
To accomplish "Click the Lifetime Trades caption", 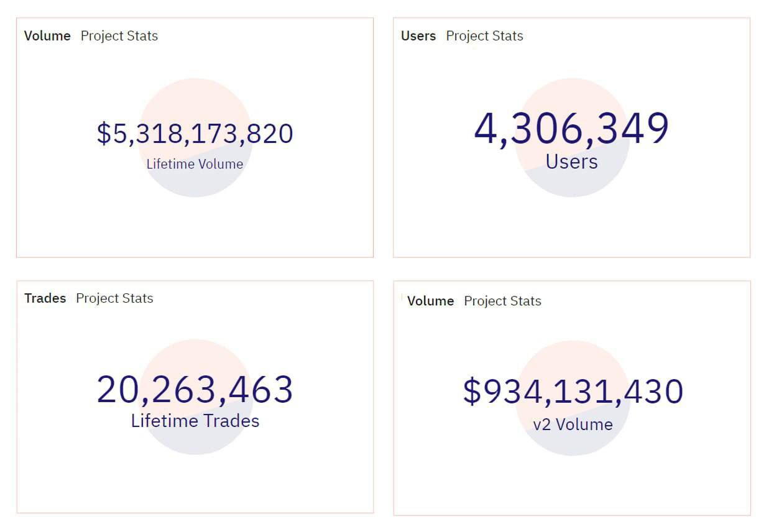I will 195,421.
